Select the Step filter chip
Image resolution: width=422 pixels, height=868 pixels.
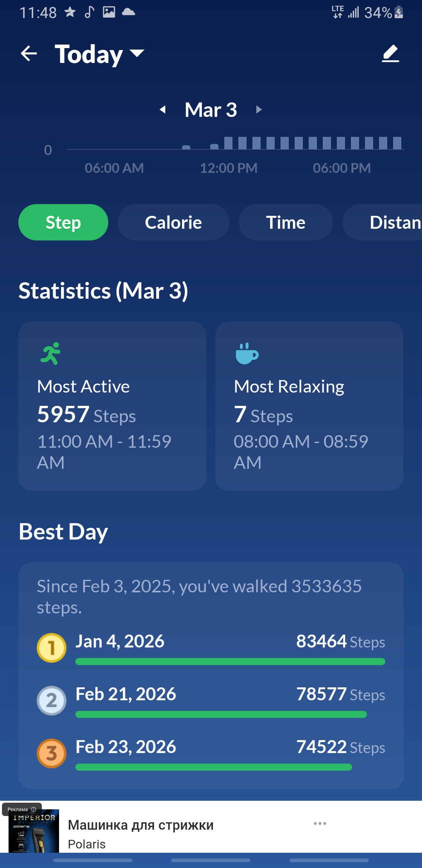pyautogui.click(x=63, y=222)
